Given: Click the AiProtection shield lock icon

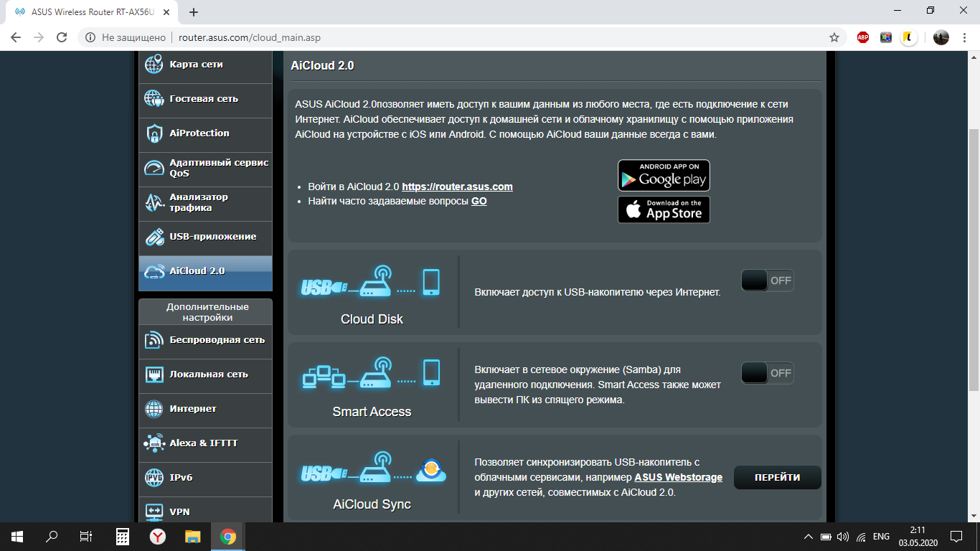Looking at the screenshot, I should 154,133.
